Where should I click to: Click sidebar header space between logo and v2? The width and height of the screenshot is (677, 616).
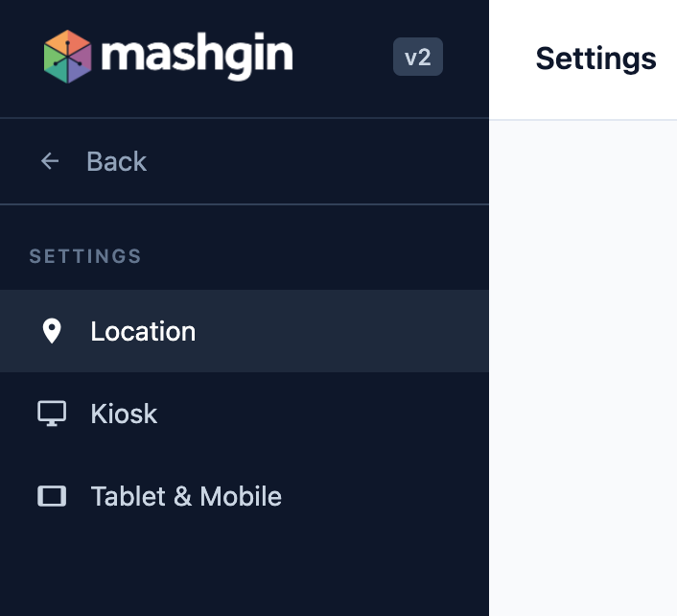(343, 57)
